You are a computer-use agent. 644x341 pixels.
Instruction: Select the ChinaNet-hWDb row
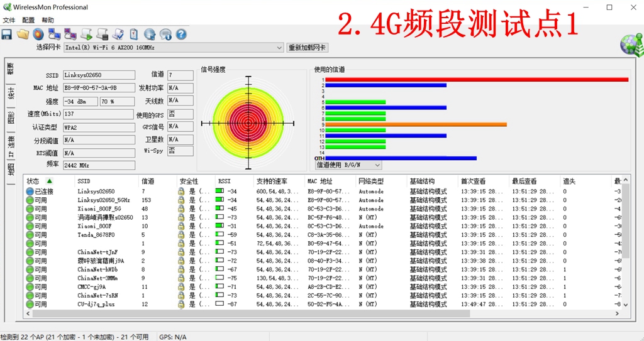[x=323, y=269]
